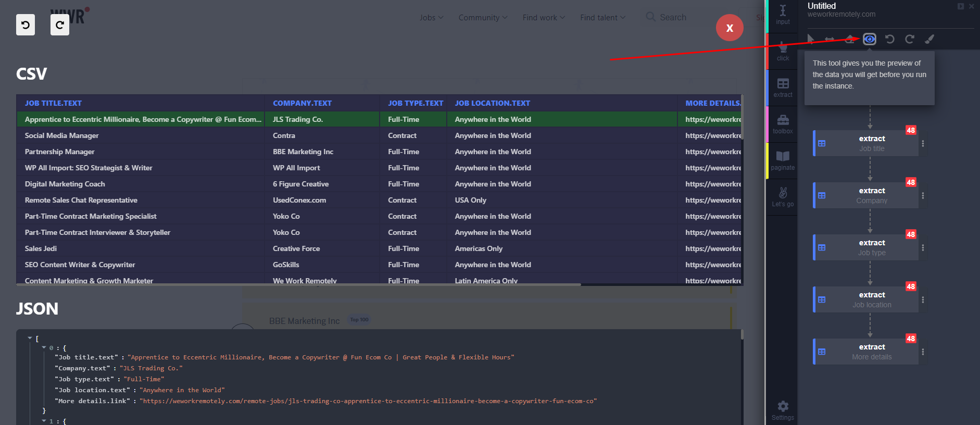Image resolution: width=980 pixels, height=425 pixels.
Task: Click the double-arrow swap tool
Action: pyautogui.click(x=830, y=39)
